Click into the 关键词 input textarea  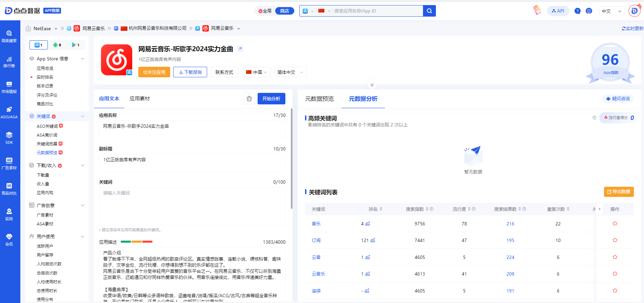click(192, 206)
